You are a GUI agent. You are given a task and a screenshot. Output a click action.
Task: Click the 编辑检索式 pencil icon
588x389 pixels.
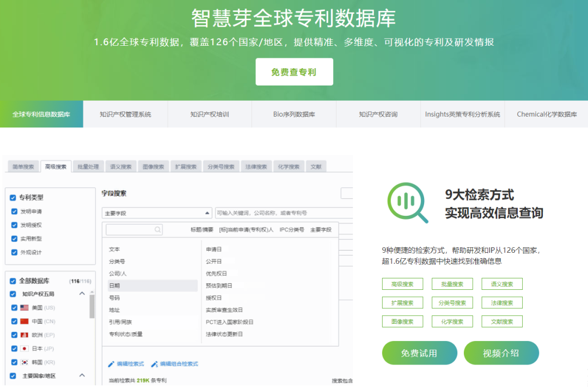click(111, 364)
